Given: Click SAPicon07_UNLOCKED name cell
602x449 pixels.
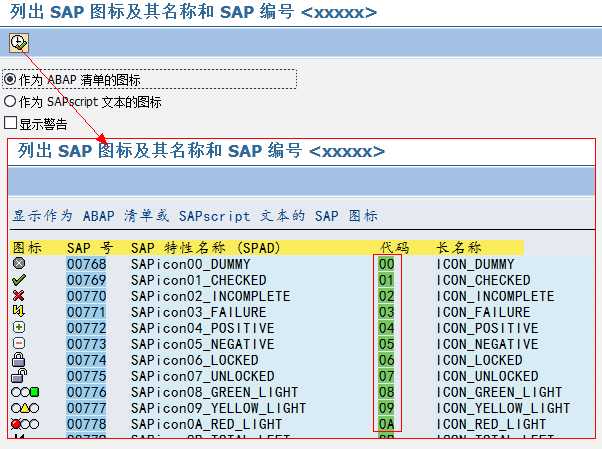Looking at the screenshot, I should [x=202, y=376].
